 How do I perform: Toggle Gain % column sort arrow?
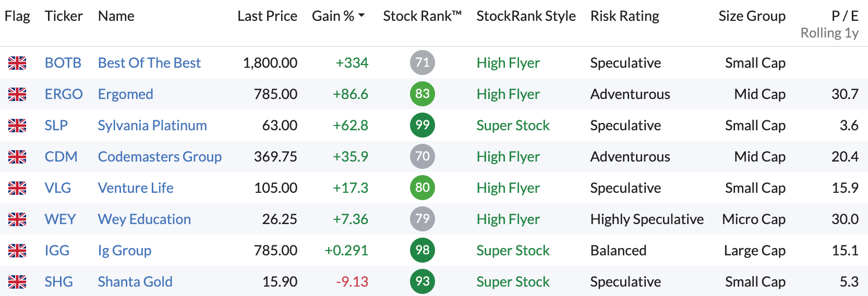click(x=361, y=16)
